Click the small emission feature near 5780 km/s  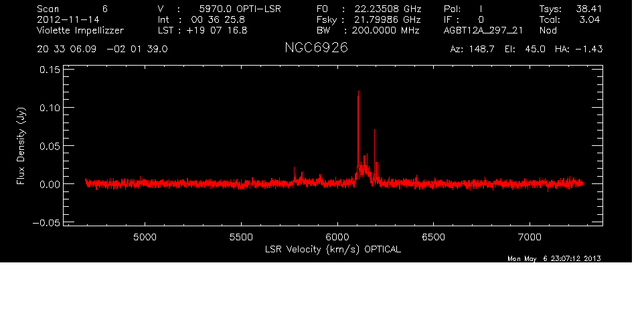pyautogui.click(x=295, y=175)
